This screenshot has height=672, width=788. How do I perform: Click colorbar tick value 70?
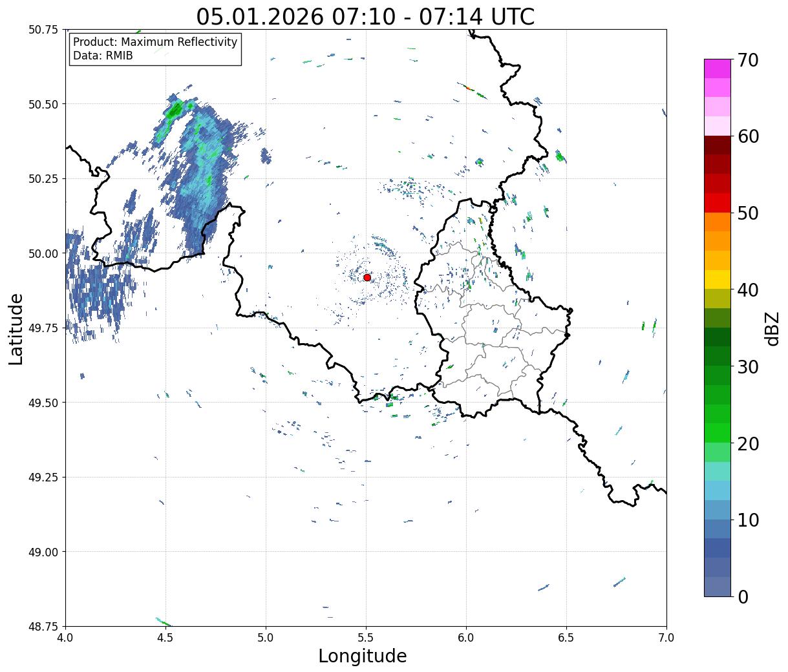point(748,60)
